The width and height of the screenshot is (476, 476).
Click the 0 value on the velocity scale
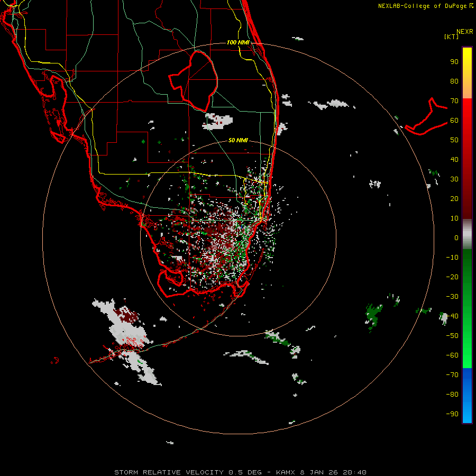point(456,237)
